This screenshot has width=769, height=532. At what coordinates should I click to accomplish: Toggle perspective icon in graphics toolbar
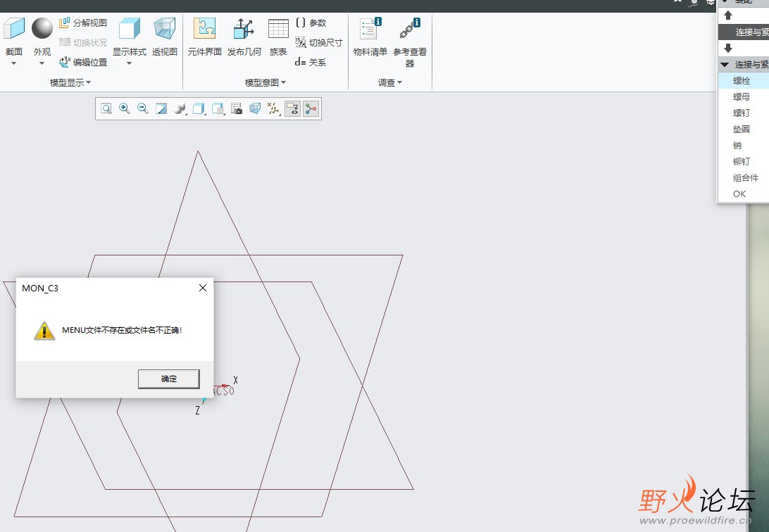tap(255, 109)
